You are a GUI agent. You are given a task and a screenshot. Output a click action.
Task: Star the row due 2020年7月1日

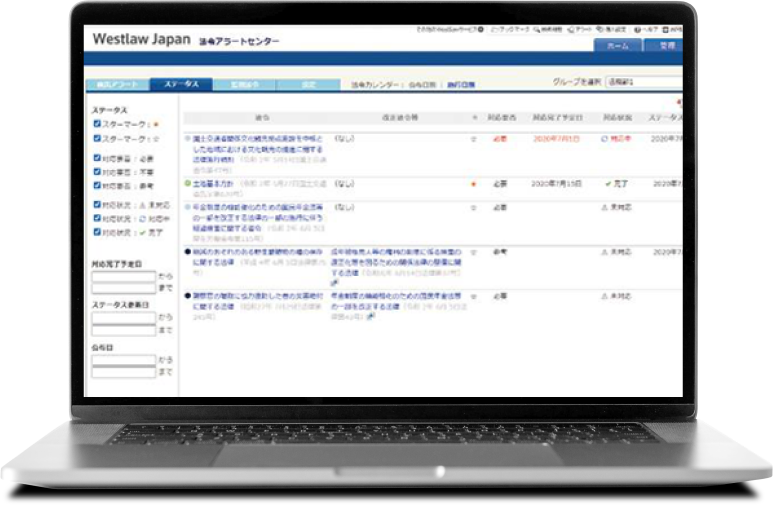(474, 139)
